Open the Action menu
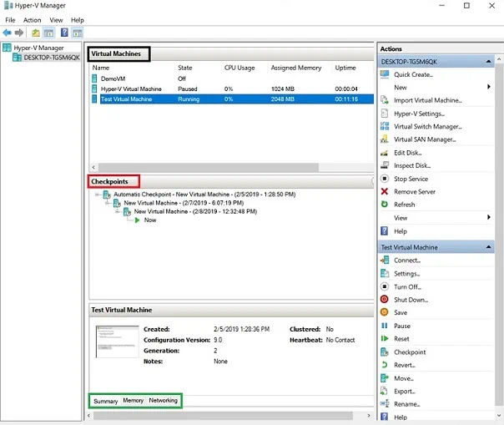Viewport: 504px width, 425px height. tap(32, 20)
